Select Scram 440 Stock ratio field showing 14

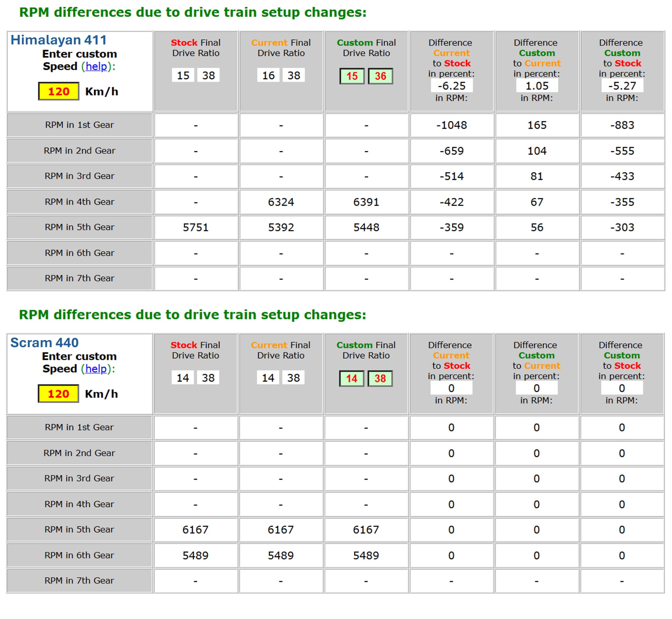(183, 377)
